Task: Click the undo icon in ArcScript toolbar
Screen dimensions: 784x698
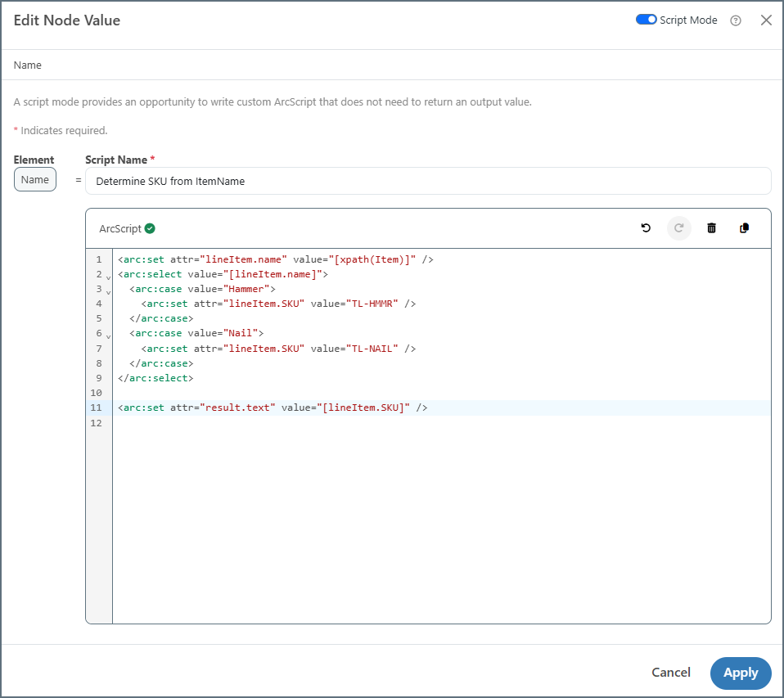Action: 646,228
